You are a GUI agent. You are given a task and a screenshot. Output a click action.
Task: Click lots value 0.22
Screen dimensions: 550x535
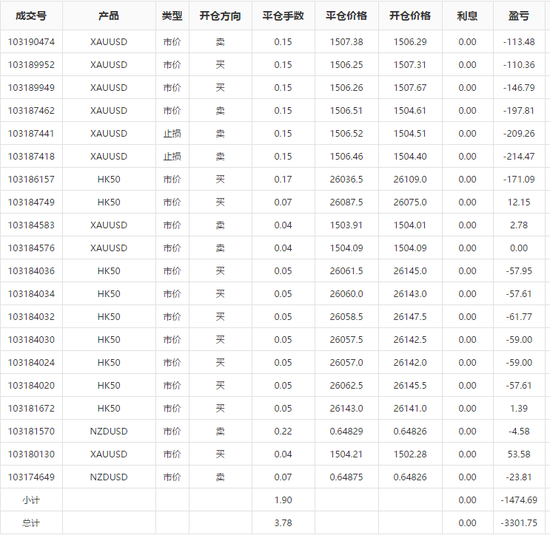tap(283, 431)
